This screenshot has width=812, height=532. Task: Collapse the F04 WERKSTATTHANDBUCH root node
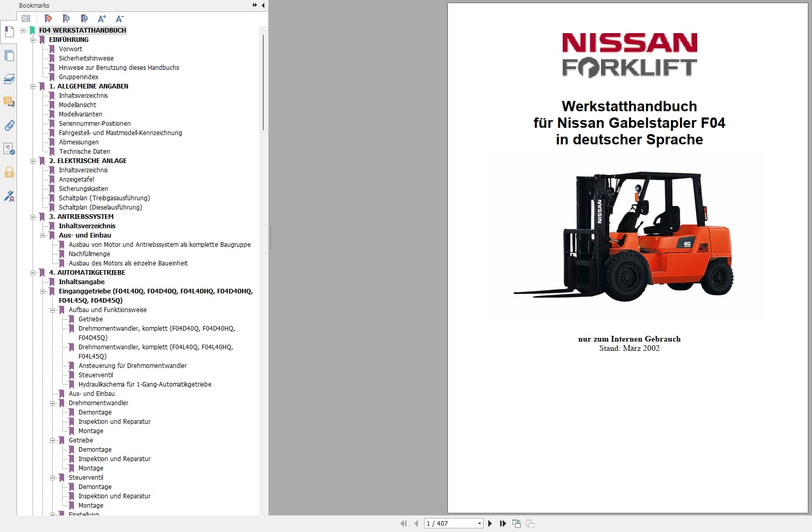[23, 31]
